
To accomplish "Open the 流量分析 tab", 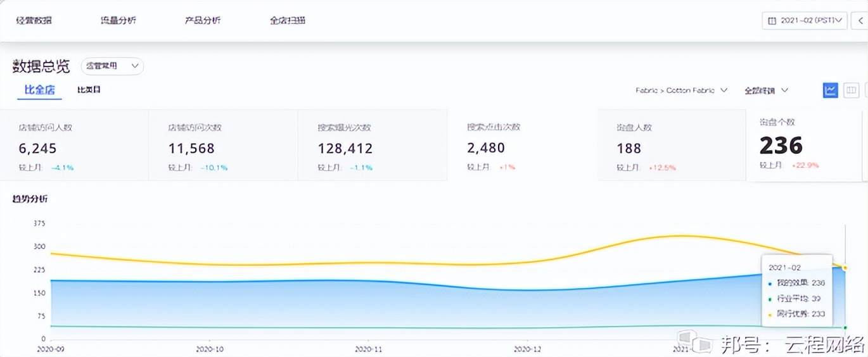I will click(118, 20).
